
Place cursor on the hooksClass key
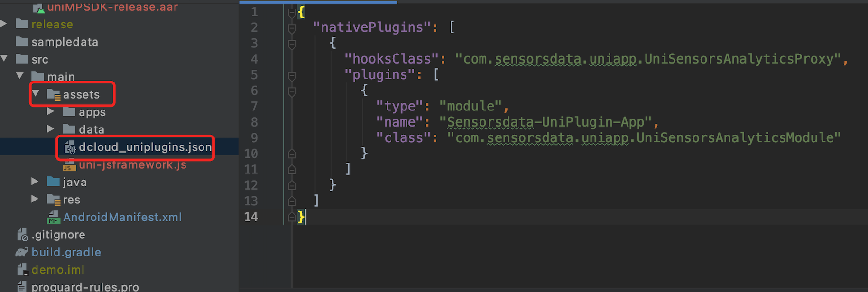coord(391,59)
